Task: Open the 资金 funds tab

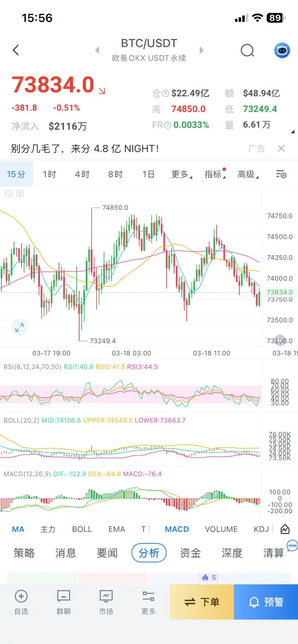Action: point(190,553)
